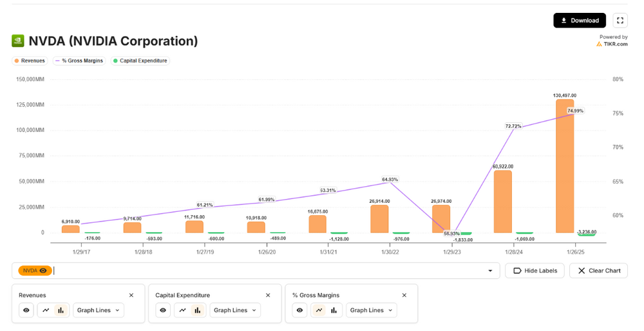Toggle Revenues series visibility eye

[26, 310]
